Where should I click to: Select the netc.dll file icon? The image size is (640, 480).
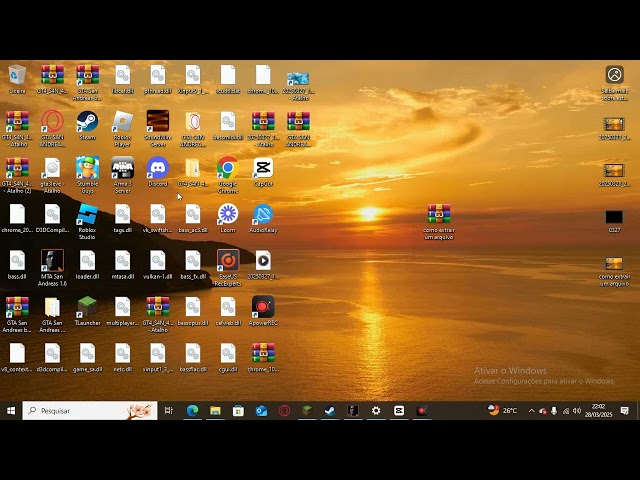[x=122, y=357]
